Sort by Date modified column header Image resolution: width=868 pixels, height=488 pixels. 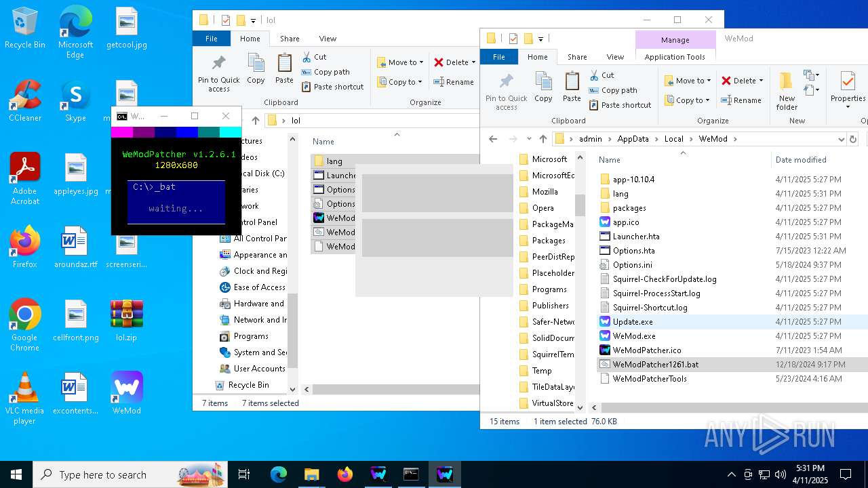[801, 160]
